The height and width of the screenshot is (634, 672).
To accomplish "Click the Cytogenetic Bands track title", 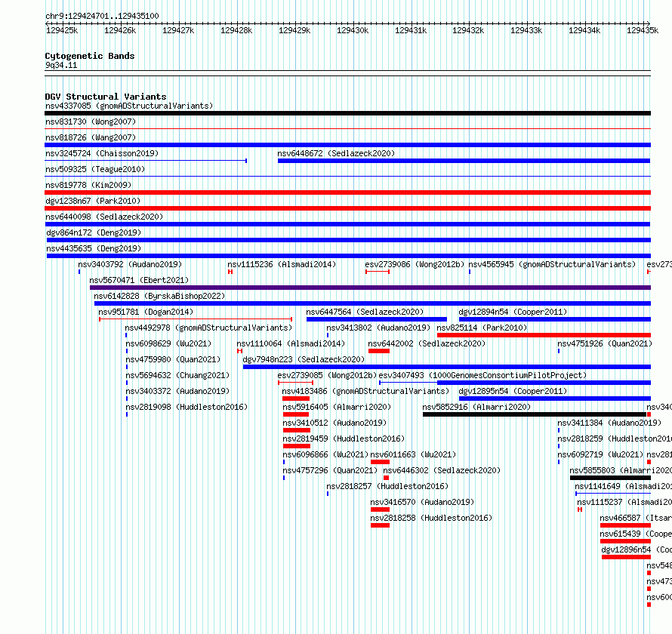I will click(x=90, y=56).
